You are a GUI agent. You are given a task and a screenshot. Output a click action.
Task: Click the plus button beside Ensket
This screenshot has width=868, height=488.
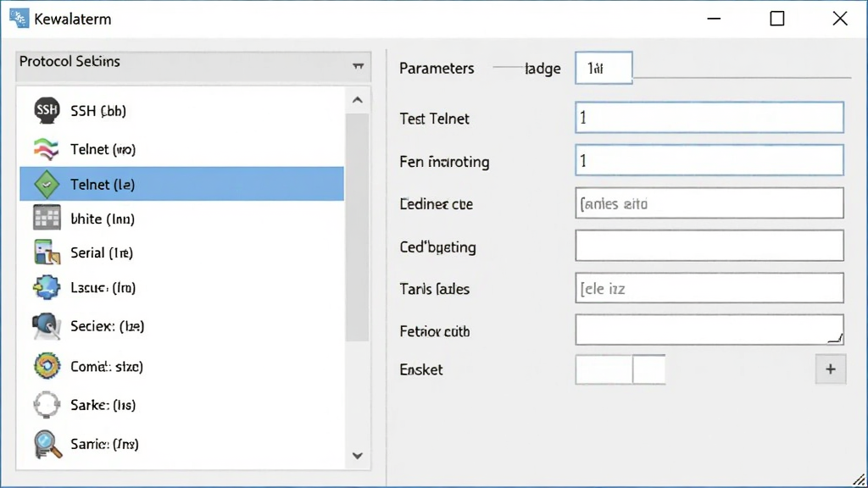(x=831, y=369)
